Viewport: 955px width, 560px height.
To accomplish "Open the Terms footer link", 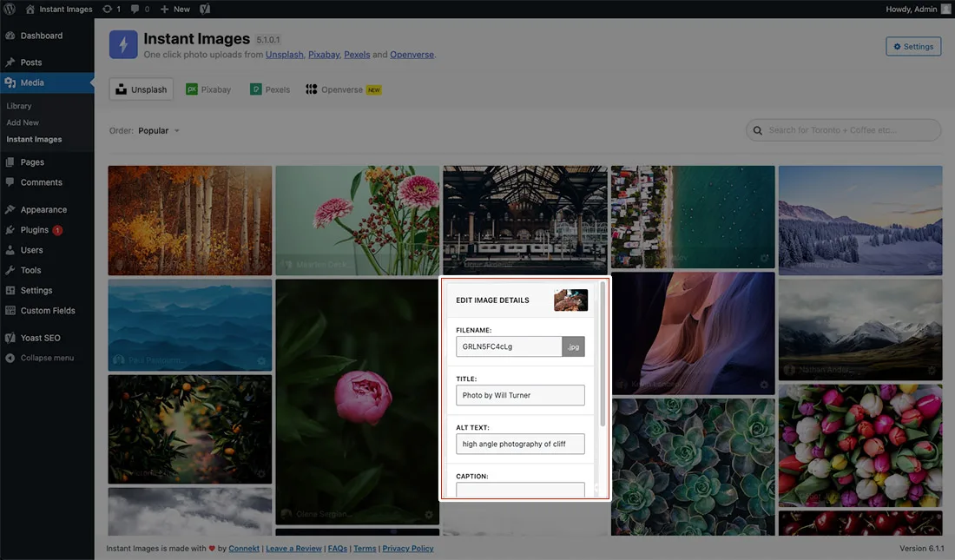I will point(365,549).
